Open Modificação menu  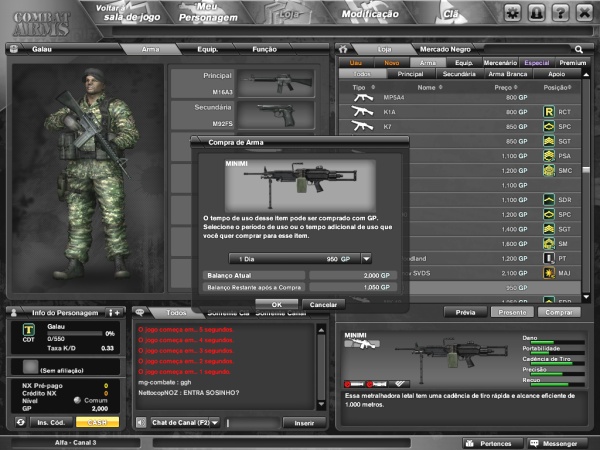click(x=370, y=14)
